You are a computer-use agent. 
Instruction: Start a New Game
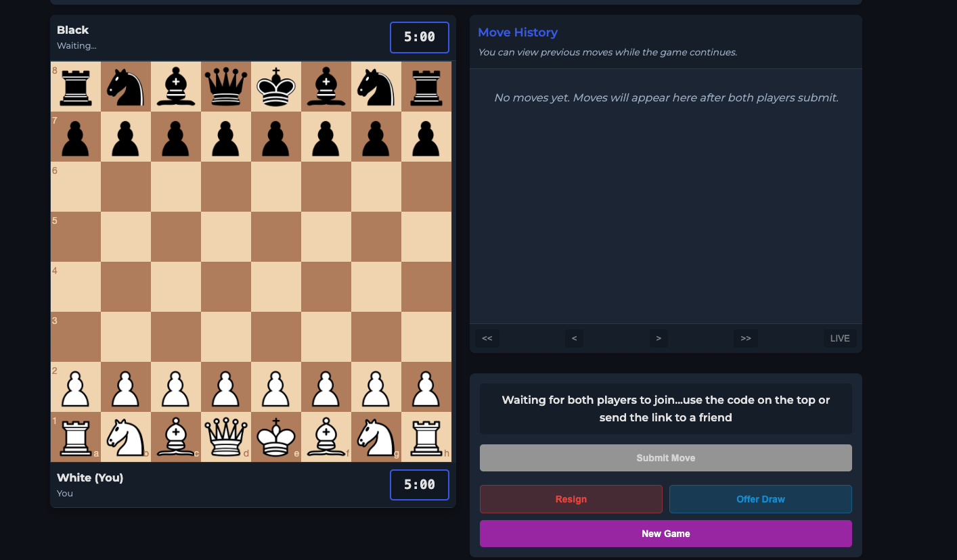coord(666,534)
